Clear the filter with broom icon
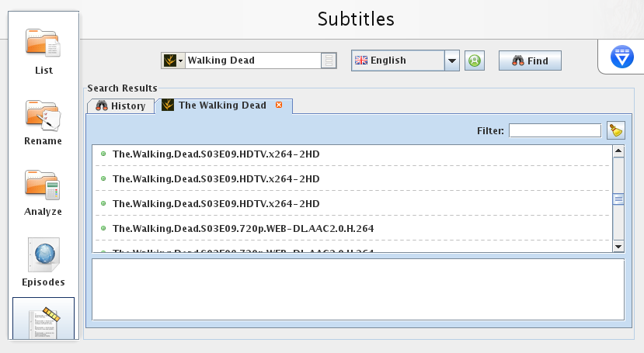Image resolution: width=644 pixels, height=353 pixels. (616, 131)
